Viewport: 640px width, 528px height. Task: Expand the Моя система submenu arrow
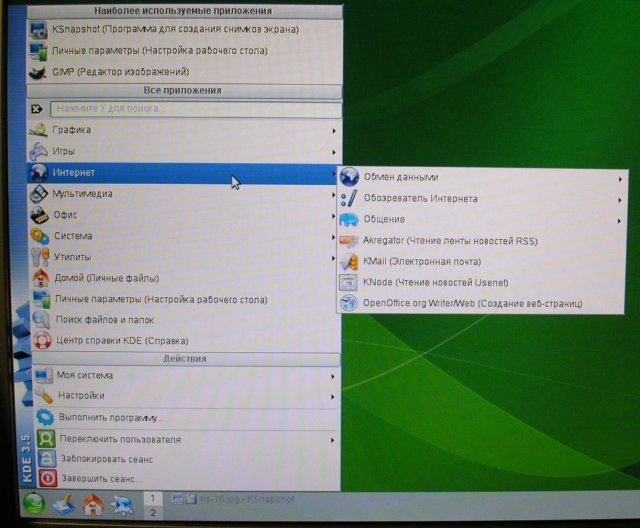coord(333,376)
